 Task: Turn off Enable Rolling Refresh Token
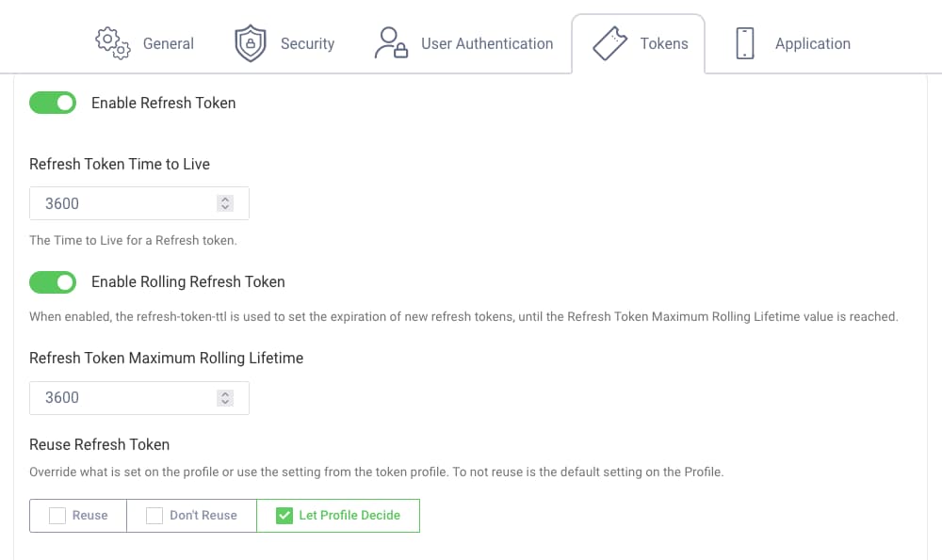[53, 281]
